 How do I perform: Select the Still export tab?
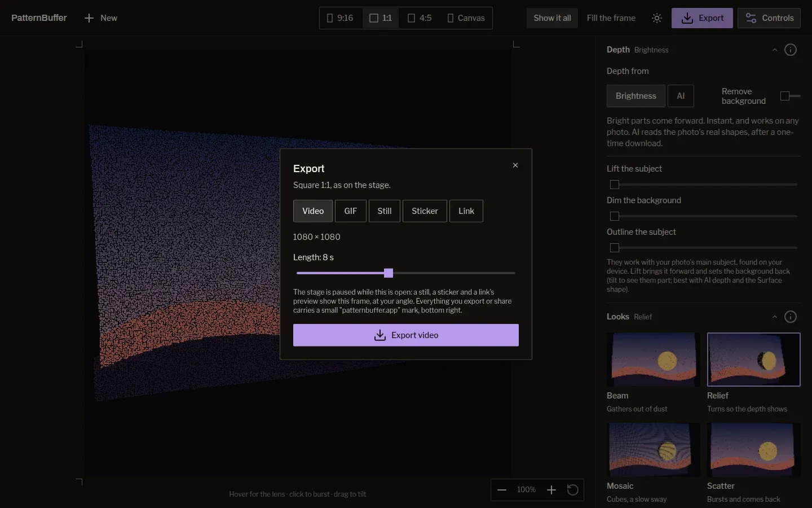click(x=385, y=211)
